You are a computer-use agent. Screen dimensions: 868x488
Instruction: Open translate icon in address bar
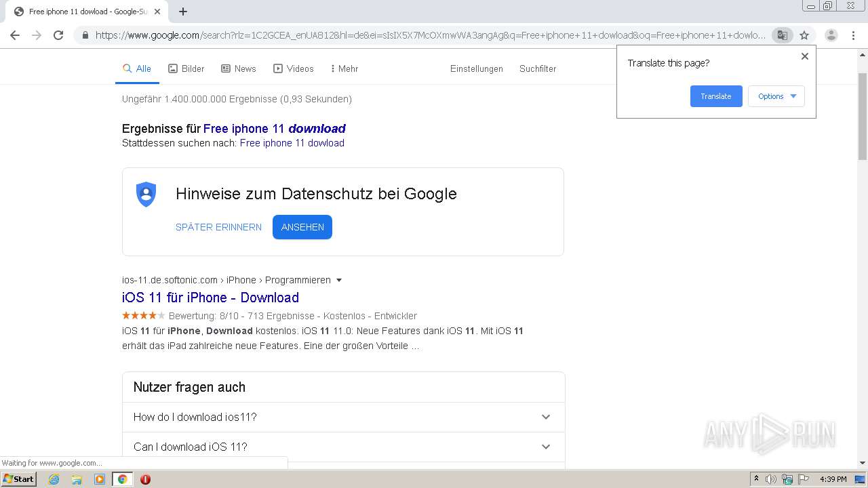(x=783, y=35)
